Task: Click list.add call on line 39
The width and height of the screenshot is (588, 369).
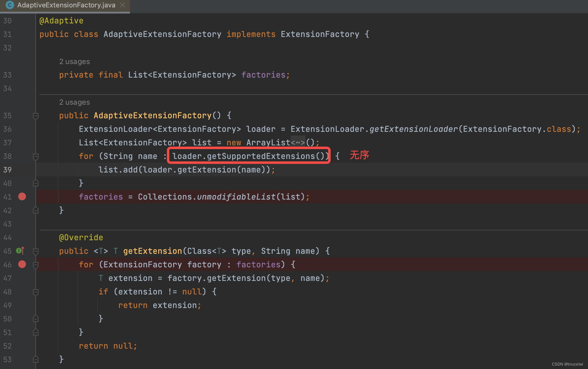Action: coord(118,170)
